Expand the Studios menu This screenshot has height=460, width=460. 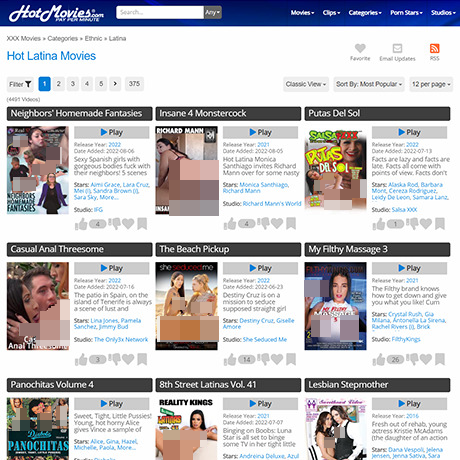point(443,13)
